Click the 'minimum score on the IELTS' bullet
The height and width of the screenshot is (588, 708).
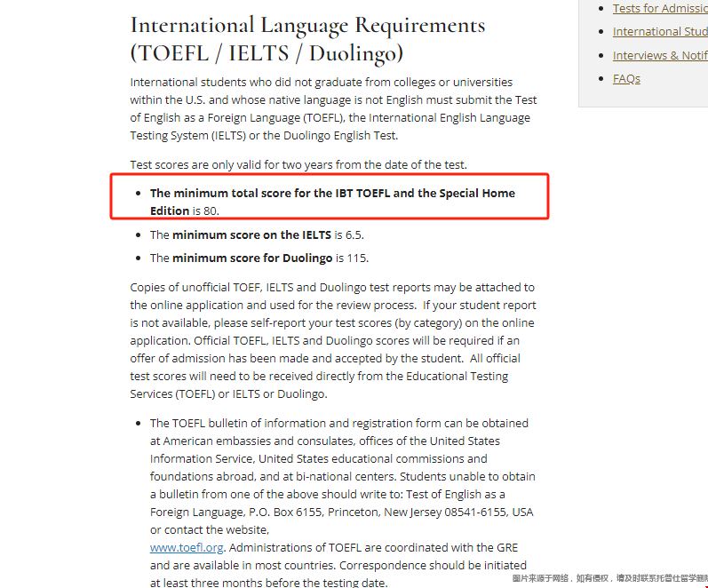click(x=257, y=235)
